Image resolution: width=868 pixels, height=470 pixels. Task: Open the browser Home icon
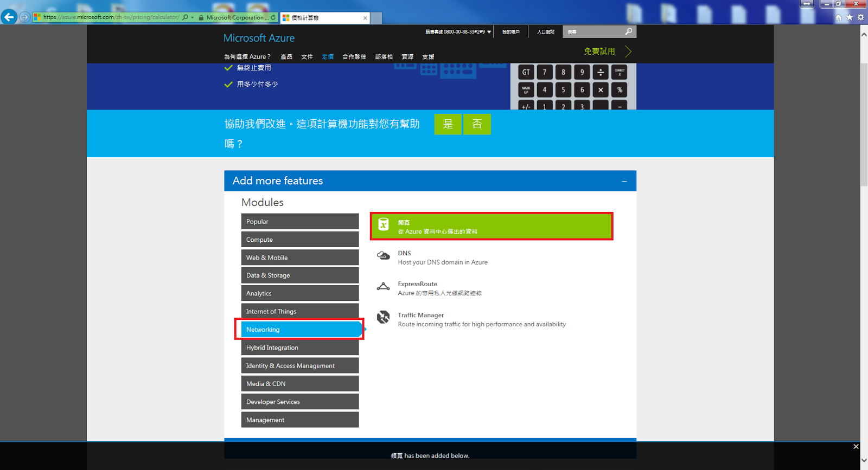[x=839, y=17]
